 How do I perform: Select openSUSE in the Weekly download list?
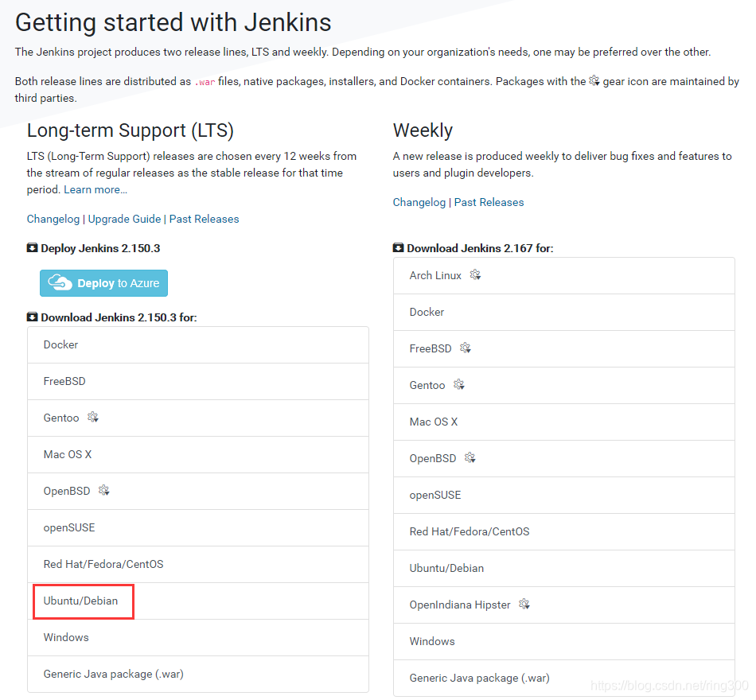point(564,495)
